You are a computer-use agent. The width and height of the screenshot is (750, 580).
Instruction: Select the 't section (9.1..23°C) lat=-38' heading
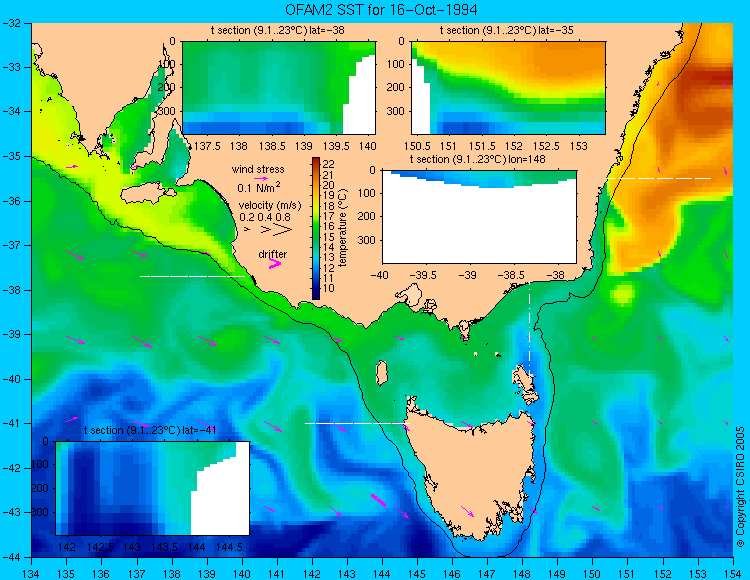[x=277, y=31]
